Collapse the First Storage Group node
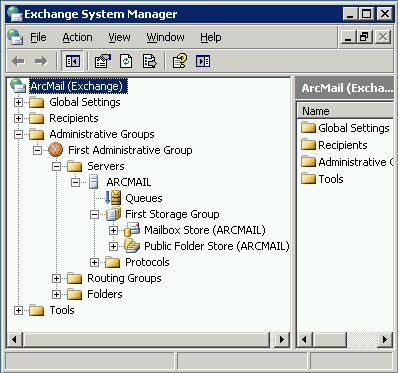Viewport: 398px width, 373px height. click(x=95, y=214)
